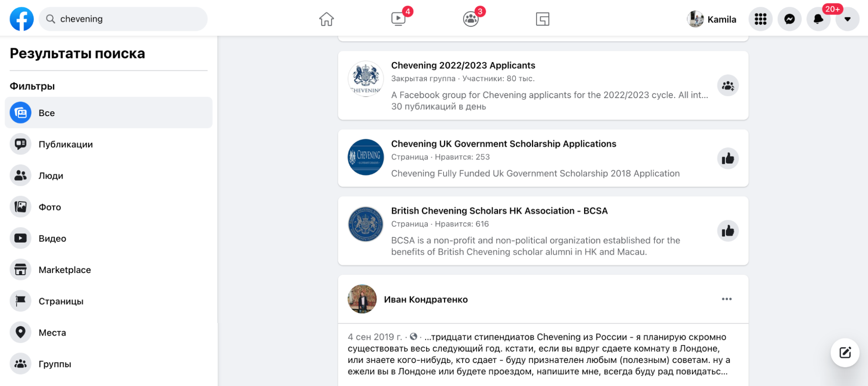This screenshot has width=868, height=386.
Task: Click text 'Страница · Нравится: 253'
Action: point(440,157)
